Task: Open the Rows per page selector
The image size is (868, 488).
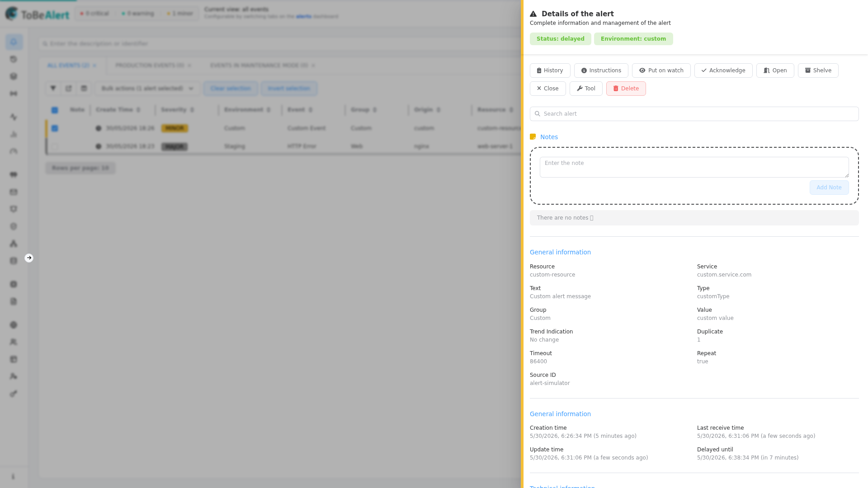Action: [80, 168]
